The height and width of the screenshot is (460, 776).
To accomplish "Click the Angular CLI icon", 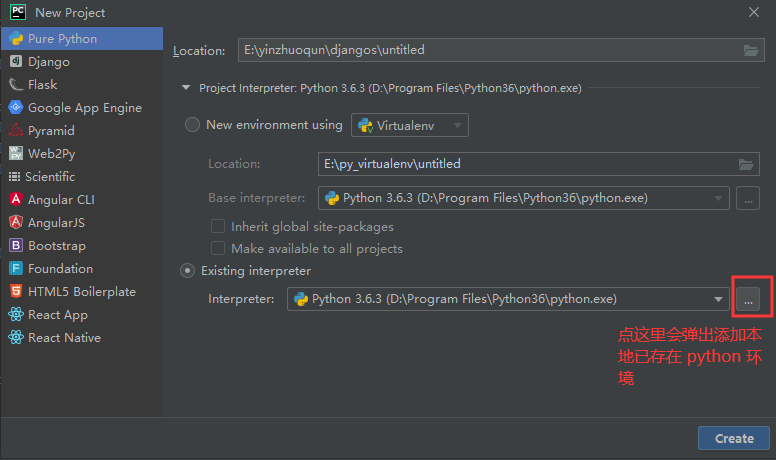I will 16,199.
